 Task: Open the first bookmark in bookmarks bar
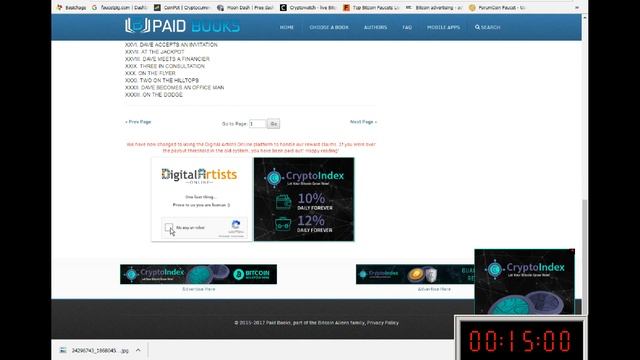pyautogui.click(x=71, y=7)
